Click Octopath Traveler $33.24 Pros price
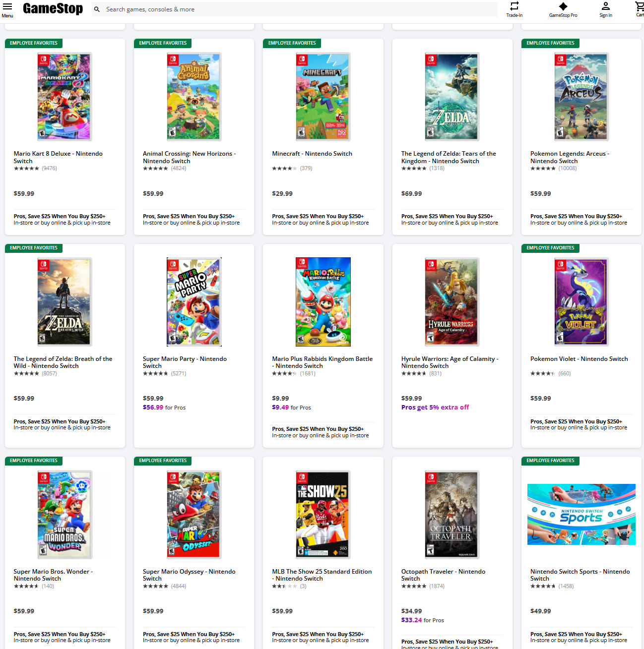The image size is (644, 649). [412, 620]
